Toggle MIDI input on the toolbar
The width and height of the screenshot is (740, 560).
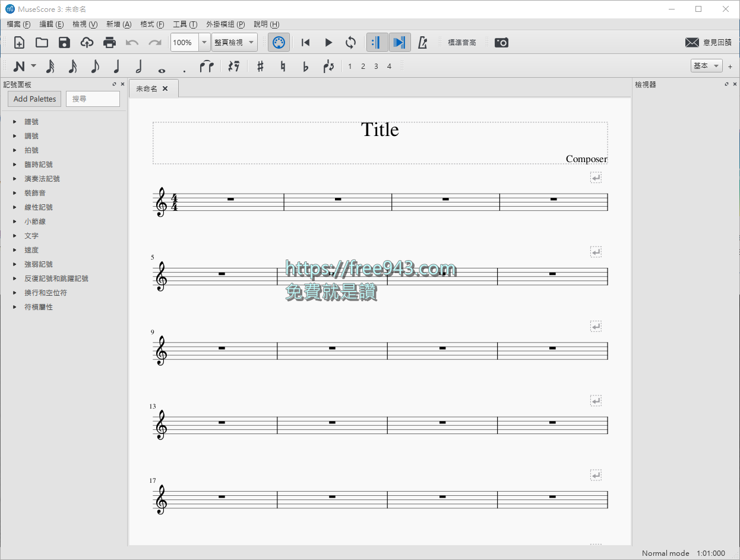point(279,42)
